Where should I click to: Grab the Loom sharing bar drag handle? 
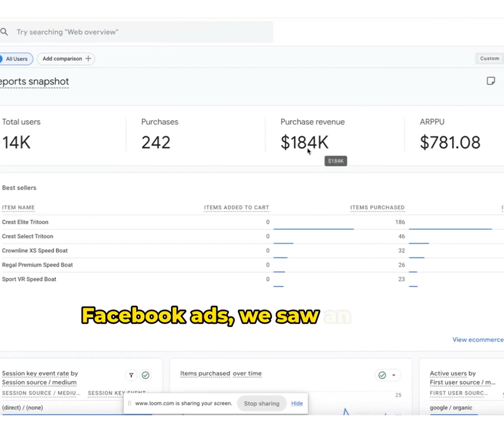pyautogui.click(x=129, y=403)
